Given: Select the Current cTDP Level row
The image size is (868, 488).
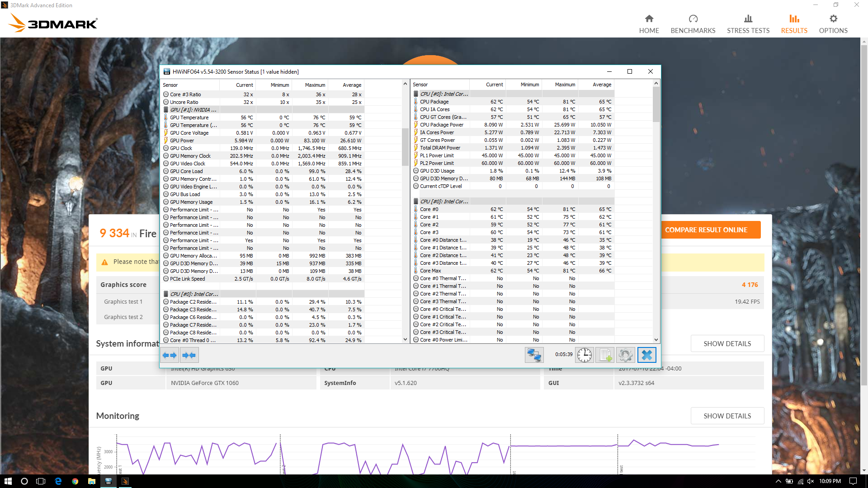Looking at the screenshot, I should pyautogui.click(x=513, y=186).
